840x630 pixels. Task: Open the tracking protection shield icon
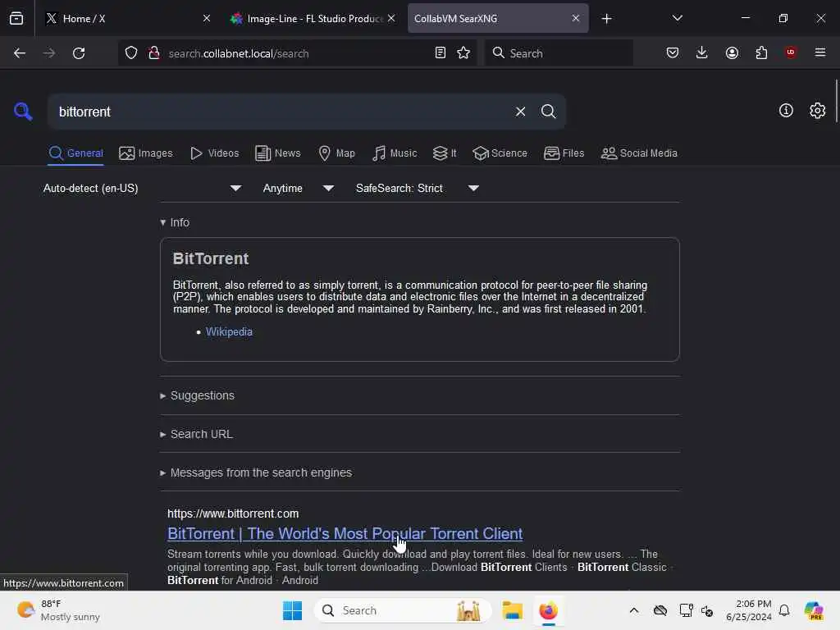[x=131, y=53]
